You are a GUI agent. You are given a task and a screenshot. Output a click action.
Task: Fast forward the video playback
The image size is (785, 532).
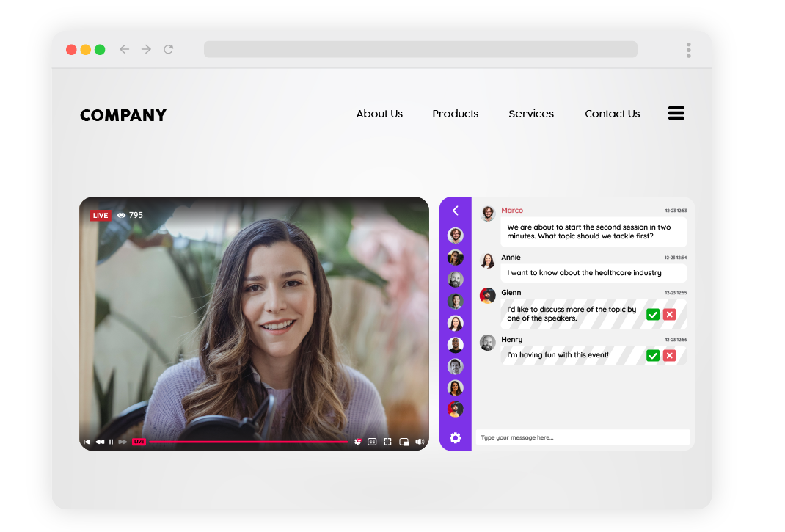pyautogui.click(x=123, y=442)
